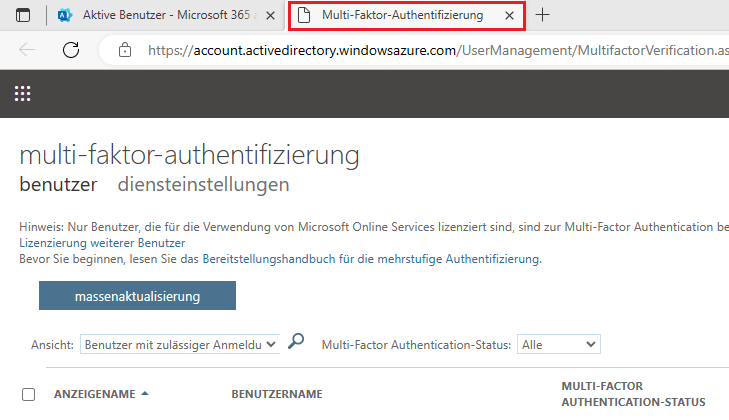This screenshot has width=729, height=420.
Task: Close the Multi-Faktor-Authentifizierung tab
Action: (510, 16)
